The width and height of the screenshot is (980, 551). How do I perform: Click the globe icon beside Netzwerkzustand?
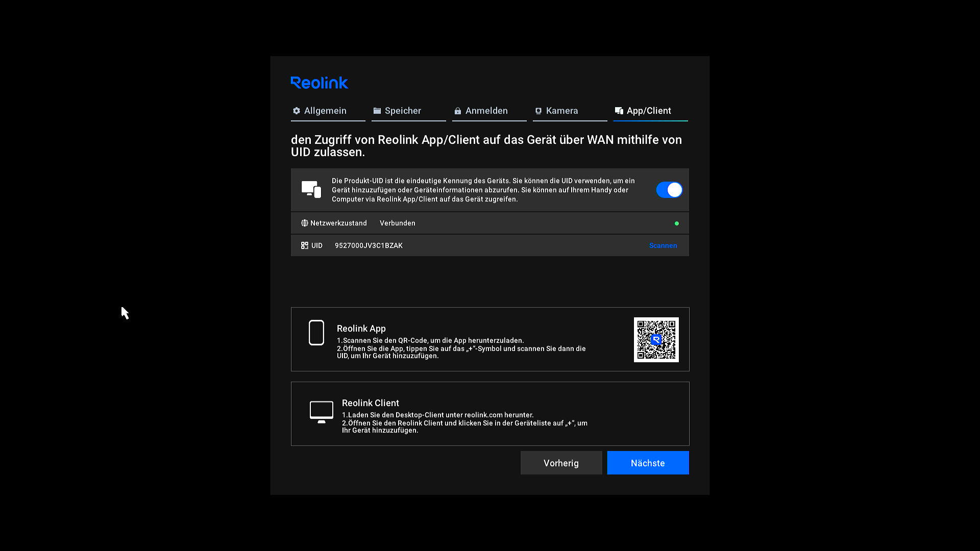[305, 223]
